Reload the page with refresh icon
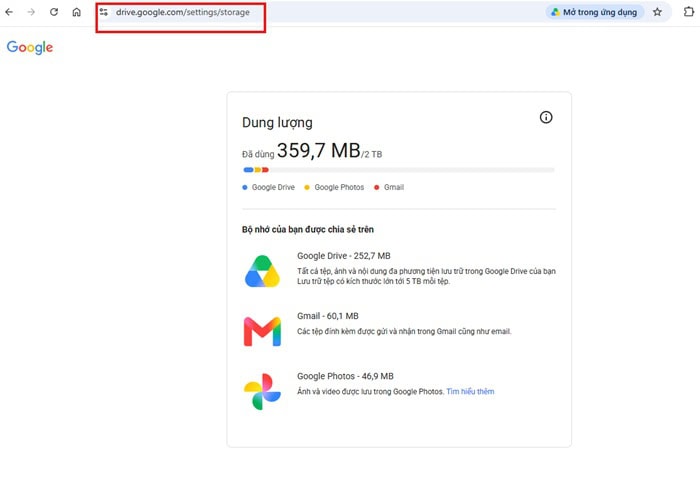Image resolution: width=700 pixels, height=477 pixels. pyautogui.click(x=54, y=12)
